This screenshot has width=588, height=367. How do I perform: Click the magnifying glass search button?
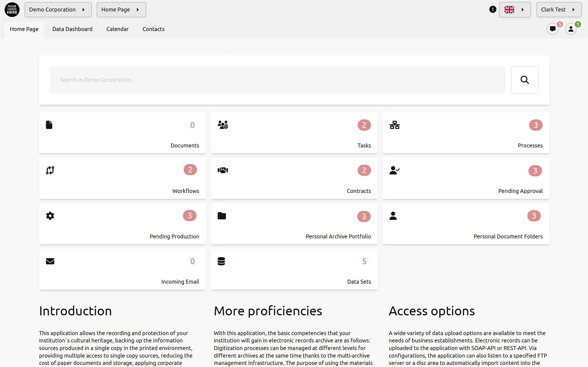pos(525,80)
